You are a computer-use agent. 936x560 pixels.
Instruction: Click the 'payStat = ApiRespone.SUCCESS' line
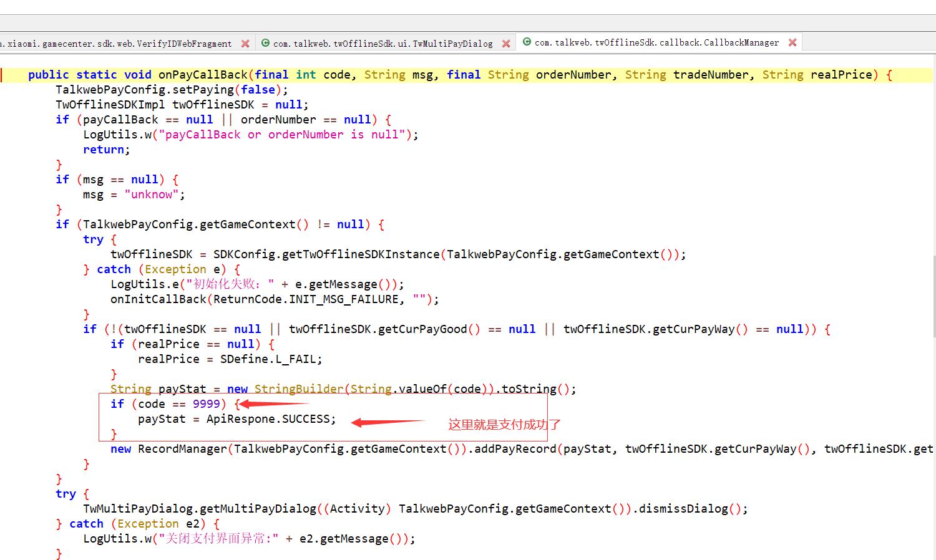click(237, 419)
